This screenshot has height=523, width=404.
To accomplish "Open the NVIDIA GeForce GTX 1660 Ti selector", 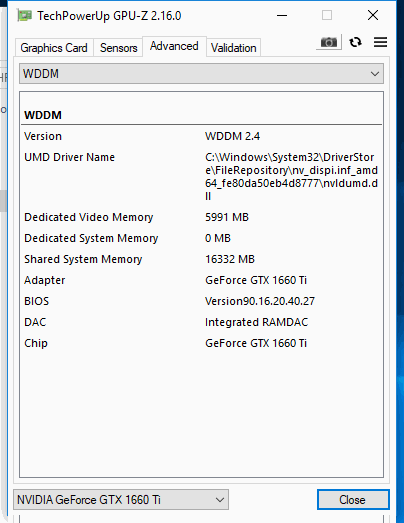I will pyautogui.click(x=121, y=500).
